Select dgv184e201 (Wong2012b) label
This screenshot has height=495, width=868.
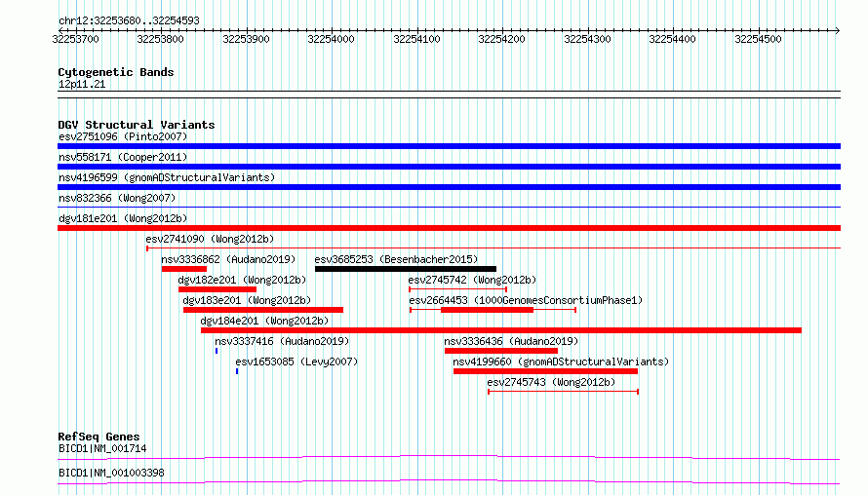pos(264,321)
